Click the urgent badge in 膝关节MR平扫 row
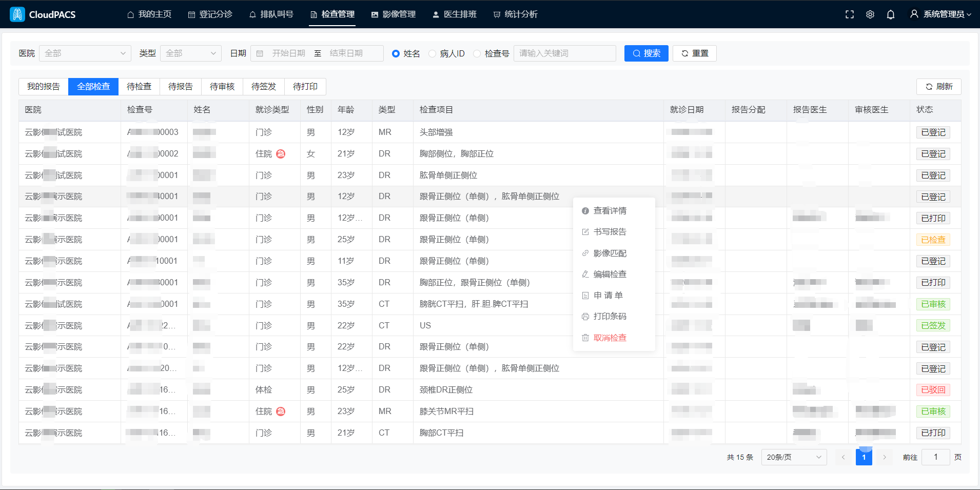Screen dimensions: 980x490 281,411
